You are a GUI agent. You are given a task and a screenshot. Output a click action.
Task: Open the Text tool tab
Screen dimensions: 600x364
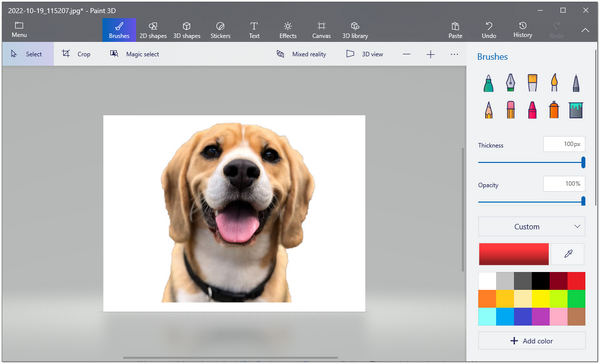point(254,30)
